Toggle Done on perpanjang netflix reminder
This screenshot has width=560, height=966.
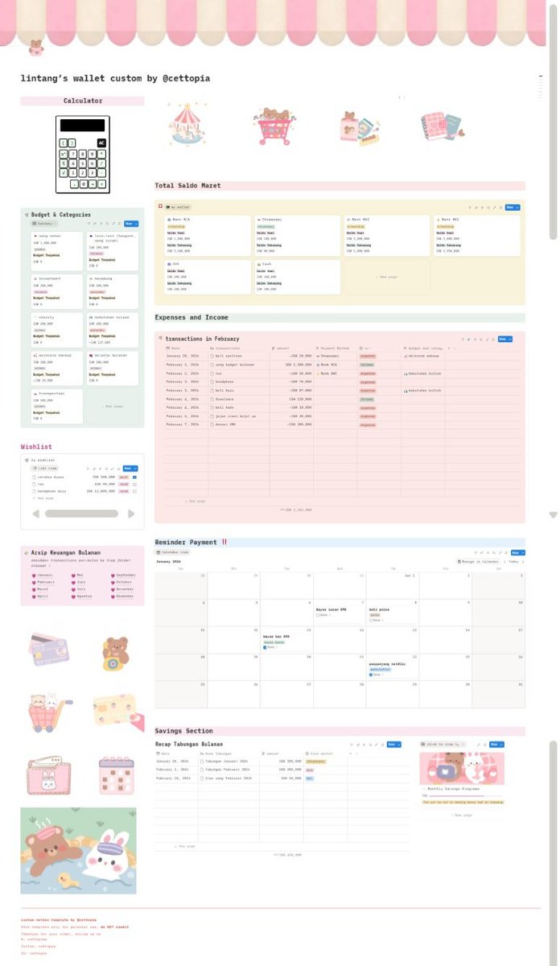(x=372, y=675)
